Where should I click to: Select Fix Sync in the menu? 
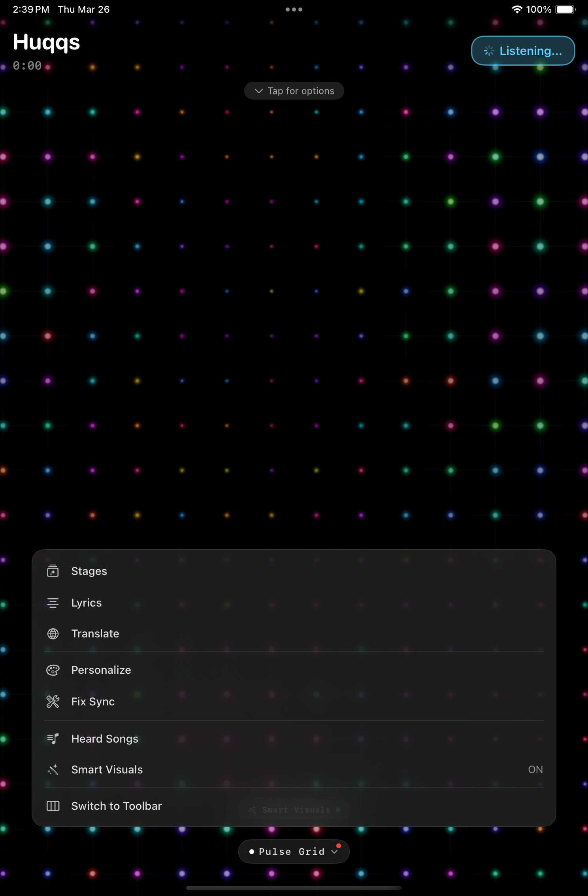click(x=294, y=701)
